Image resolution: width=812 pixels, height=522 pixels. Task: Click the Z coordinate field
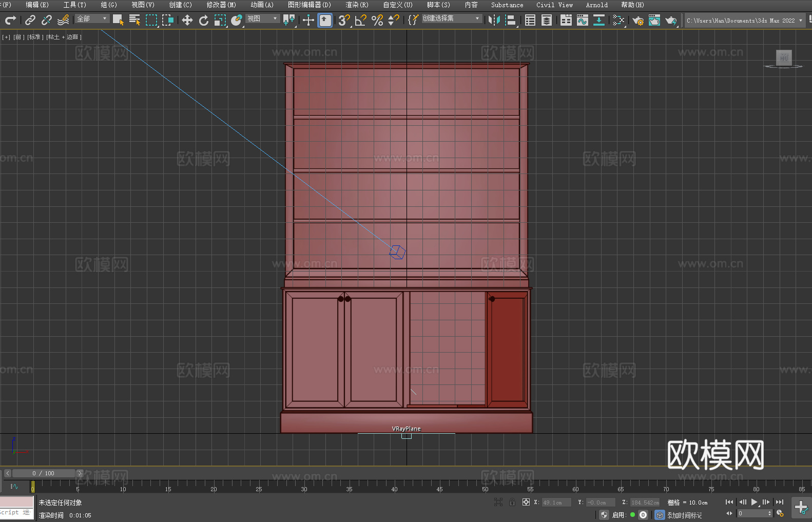[x=645, y=502]
